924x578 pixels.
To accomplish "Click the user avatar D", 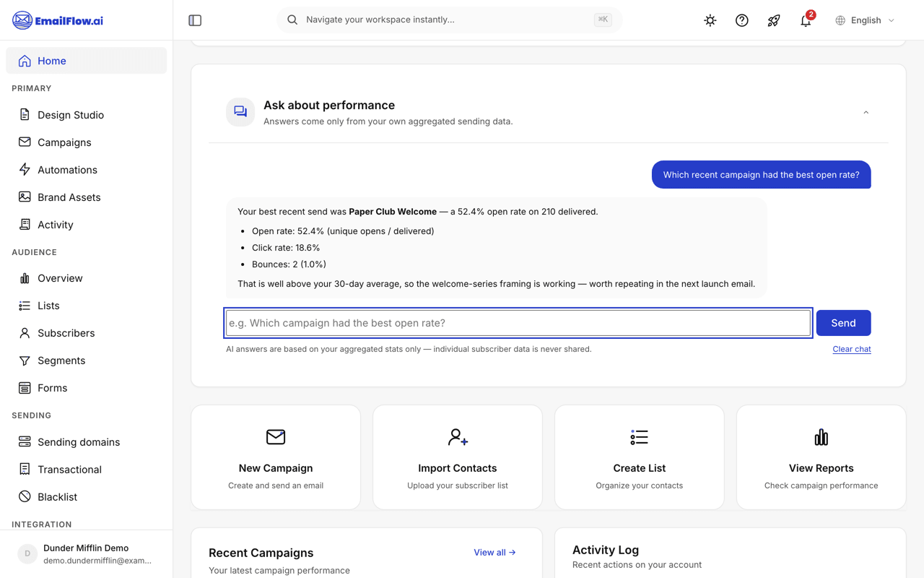I will coord(27,554).
